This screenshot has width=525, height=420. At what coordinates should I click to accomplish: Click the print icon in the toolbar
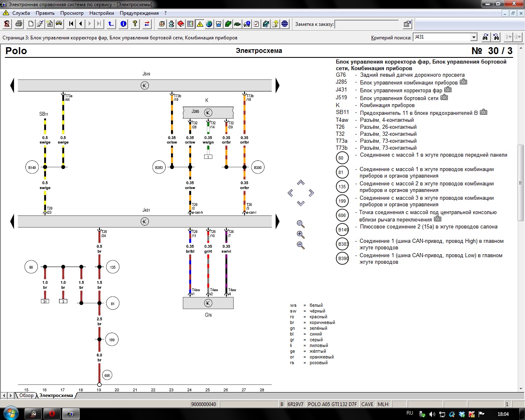(x=19, y=24)
